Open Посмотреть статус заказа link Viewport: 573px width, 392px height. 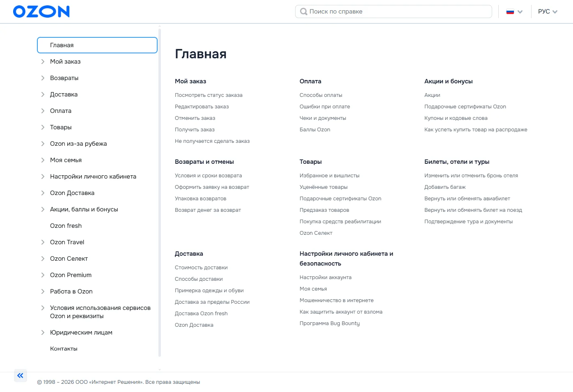209,95
